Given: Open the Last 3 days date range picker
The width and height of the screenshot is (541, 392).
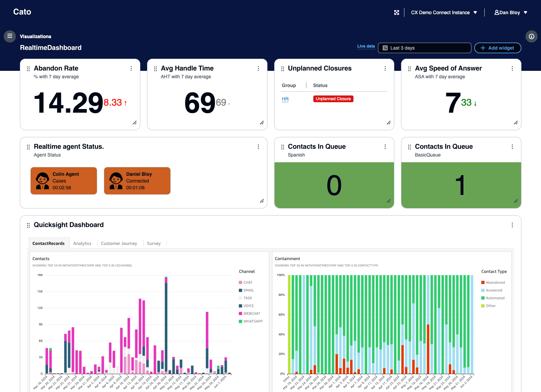Looking at the screenshot, I should pyautogui.click(x=424, y=48).
